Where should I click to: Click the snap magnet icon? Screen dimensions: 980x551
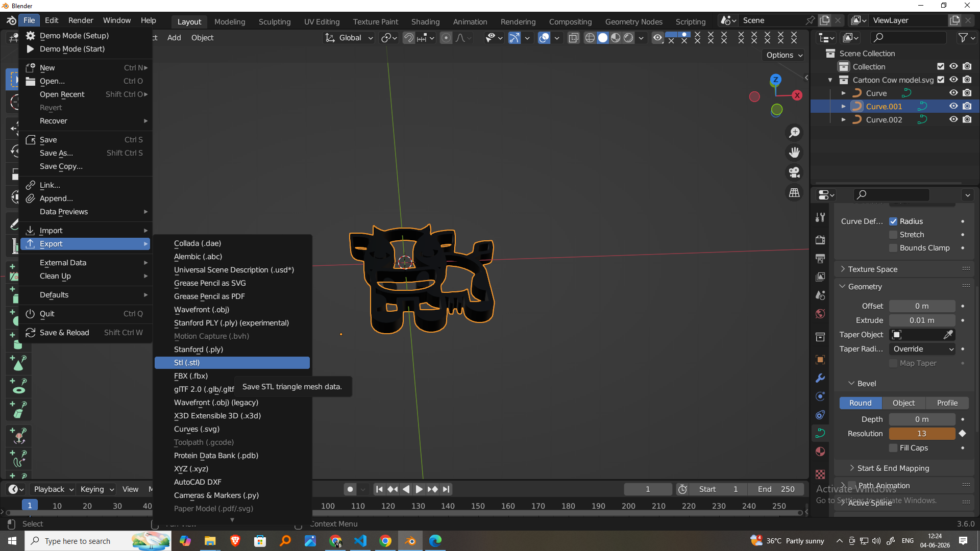pyautogui.click(x=408, y=38)
